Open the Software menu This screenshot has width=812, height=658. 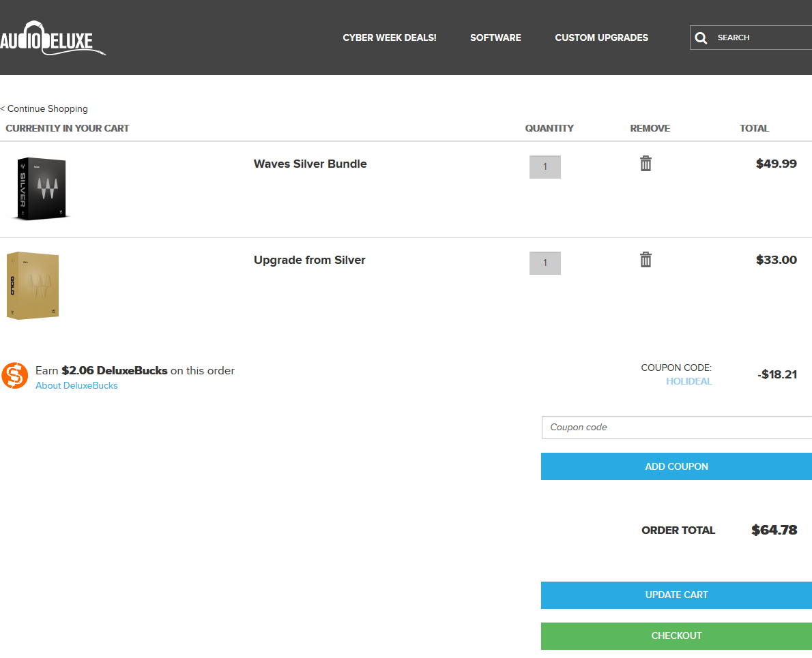495,38
